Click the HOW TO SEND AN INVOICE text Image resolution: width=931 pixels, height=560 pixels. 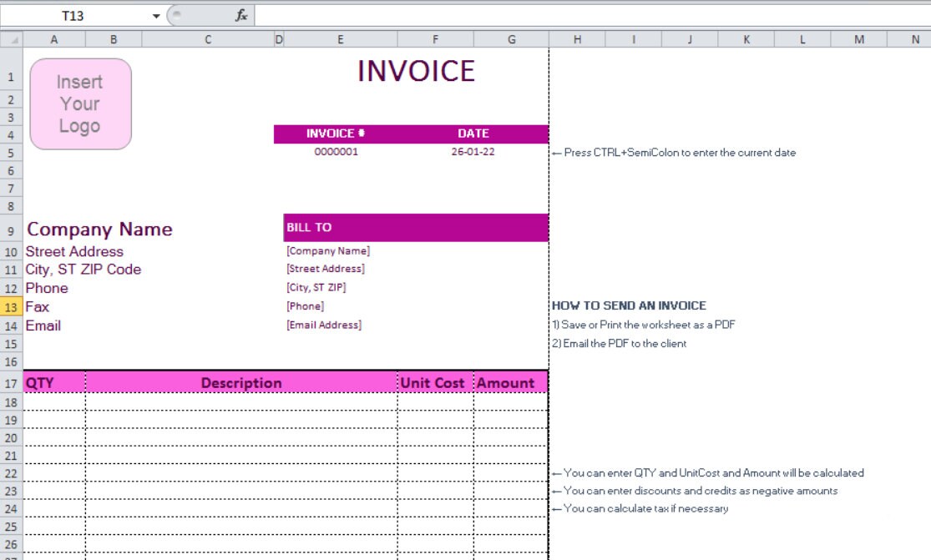click(630, 305)
